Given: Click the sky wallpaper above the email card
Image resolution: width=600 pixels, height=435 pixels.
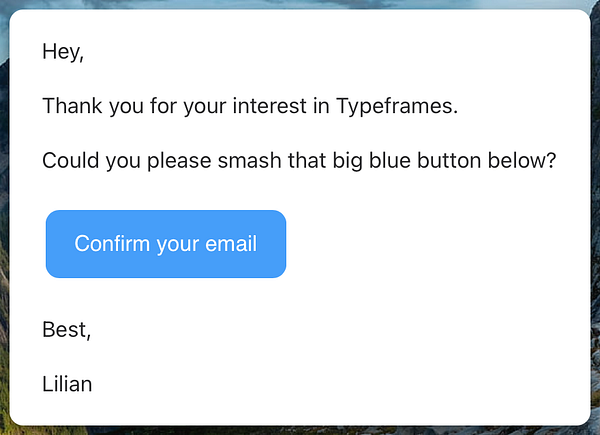Looking at the screenshot, I should 298,4.
